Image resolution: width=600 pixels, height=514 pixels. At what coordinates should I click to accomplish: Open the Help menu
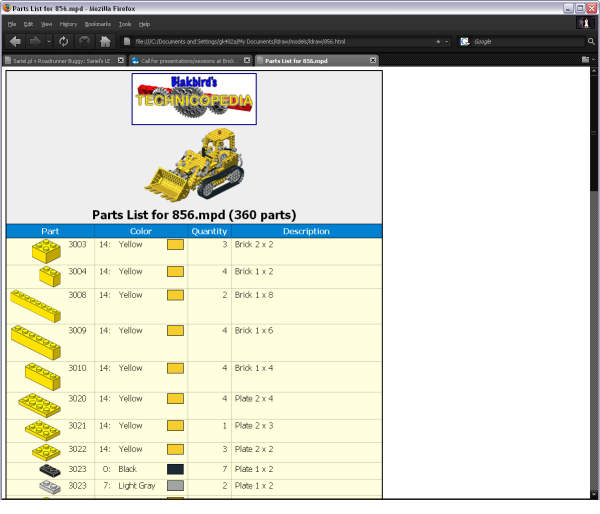coord(144,24)
